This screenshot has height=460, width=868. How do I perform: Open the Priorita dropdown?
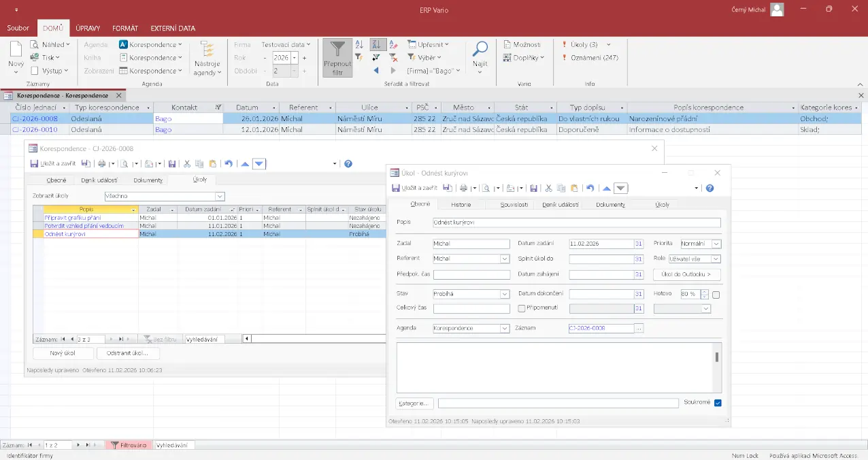pyautogui.click(x=716, y=244)
